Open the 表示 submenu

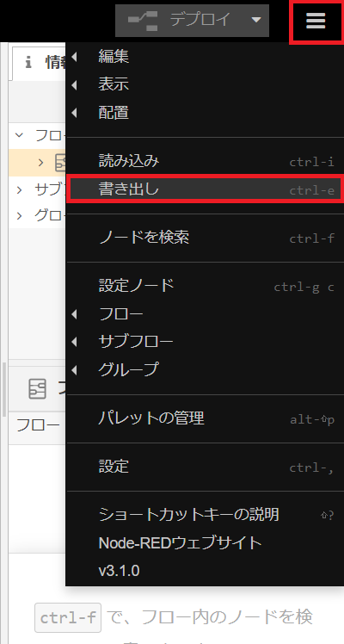(x=205, y=84)
